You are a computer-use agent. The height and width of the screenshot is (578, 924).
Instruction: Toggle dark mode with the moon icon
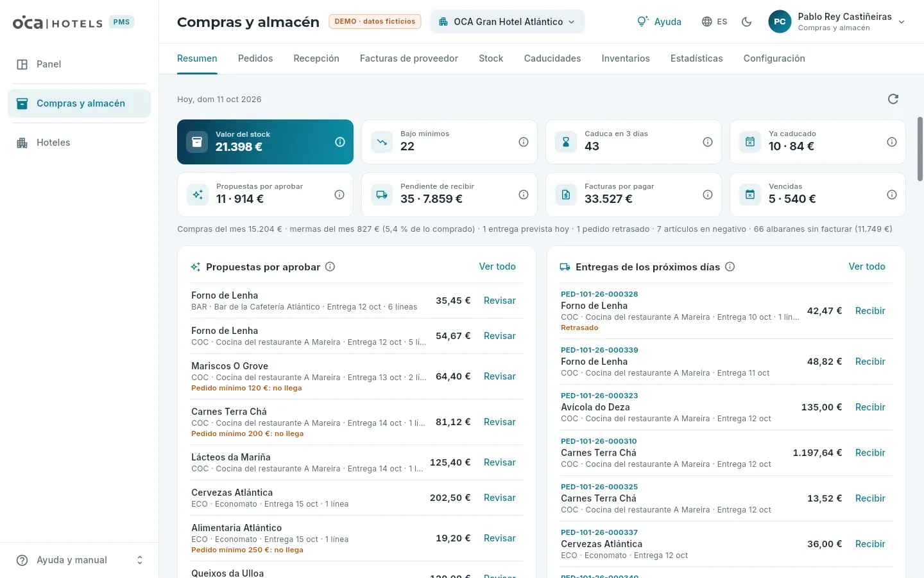(x=746, y=22)
